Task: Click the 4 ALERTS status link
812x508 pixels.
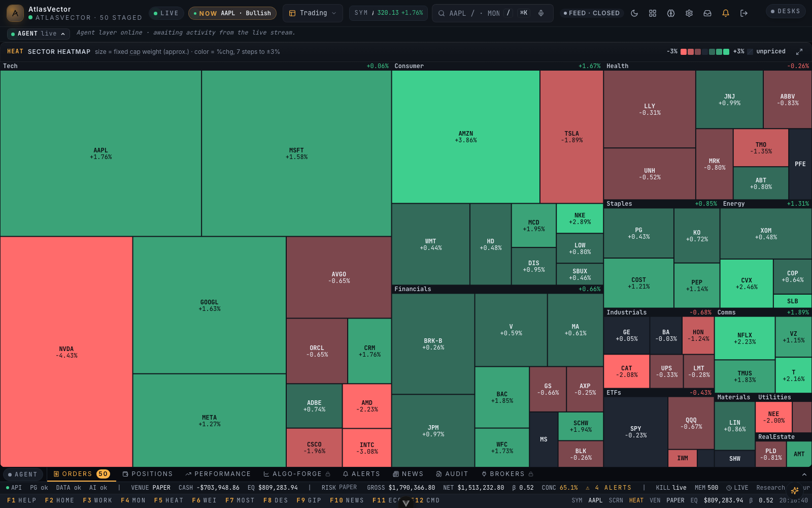Action: coord(608,488)
